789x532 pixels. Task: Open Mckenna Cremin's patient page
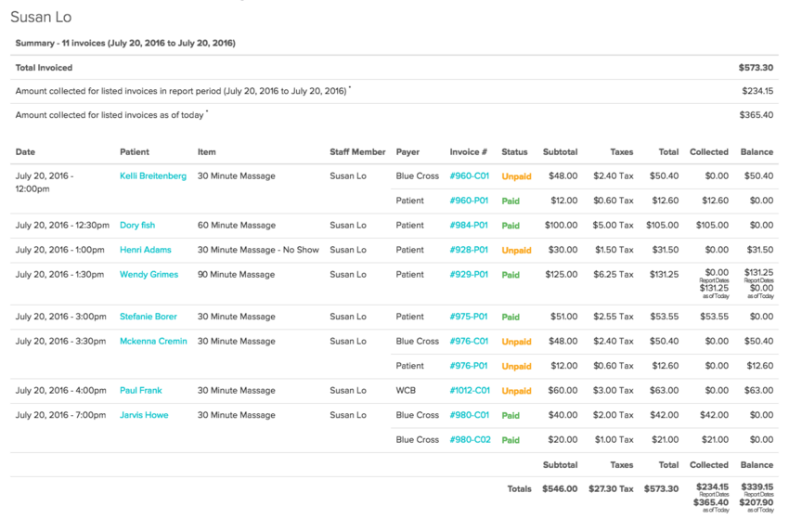153,341
